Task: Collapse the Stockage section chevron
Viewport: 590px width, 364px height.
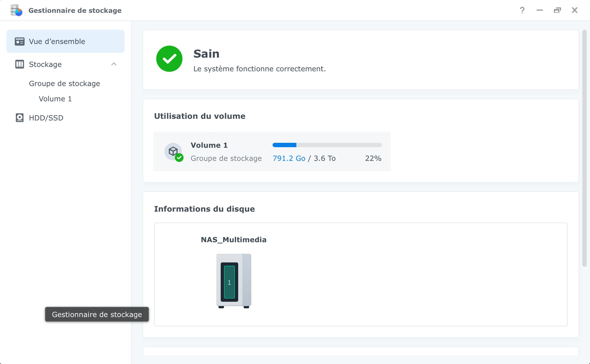Action: click(114, 64)
